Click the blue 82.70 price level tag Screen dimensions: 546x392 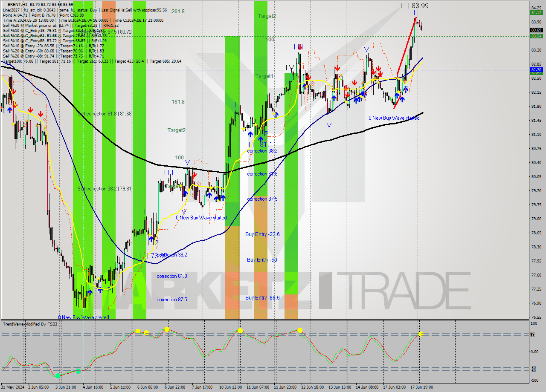[x=536, y=69]
